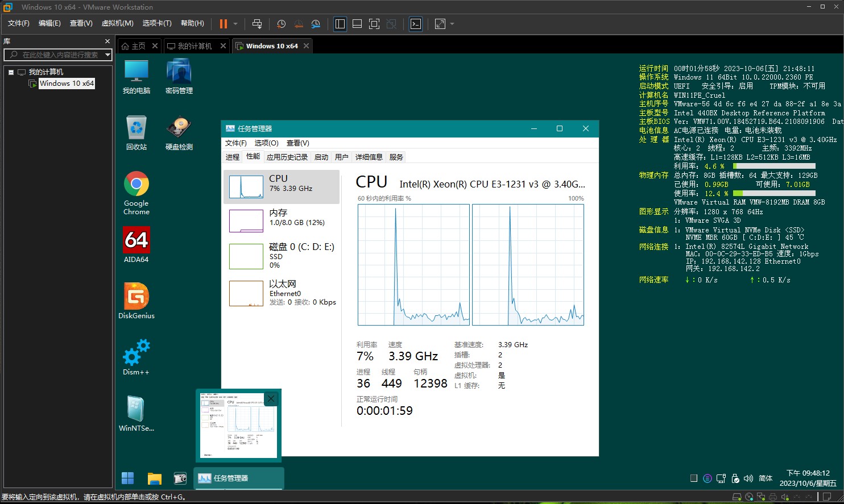
Task: Pause the virtual machine with the orange button
Action: point(224,24)
